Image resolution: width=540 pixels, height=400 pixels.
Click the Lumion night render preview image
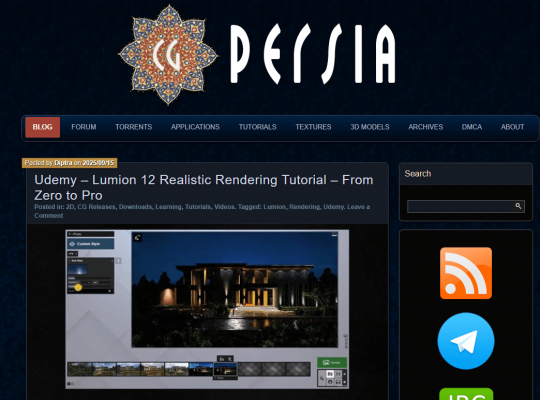pos(207,309)
